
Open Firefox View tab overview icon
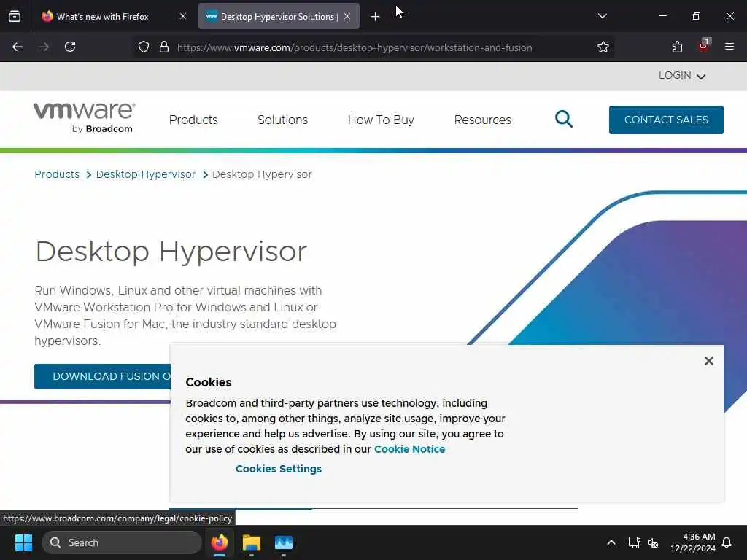pos(15,16)
